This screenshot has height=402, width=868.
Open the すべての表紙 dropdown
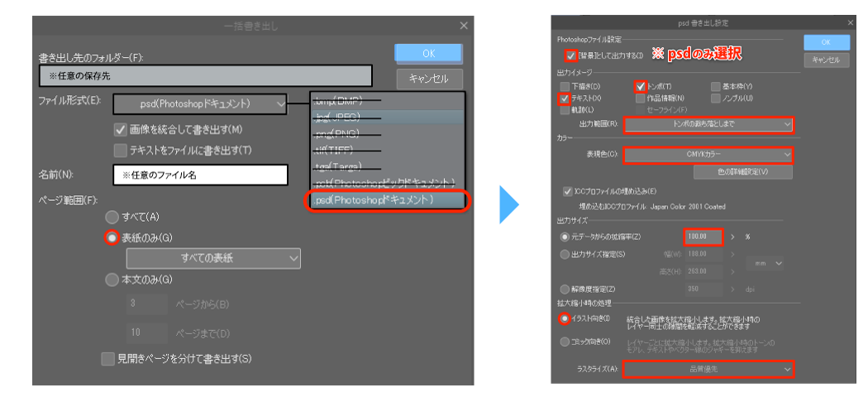(x=213, y=259)
